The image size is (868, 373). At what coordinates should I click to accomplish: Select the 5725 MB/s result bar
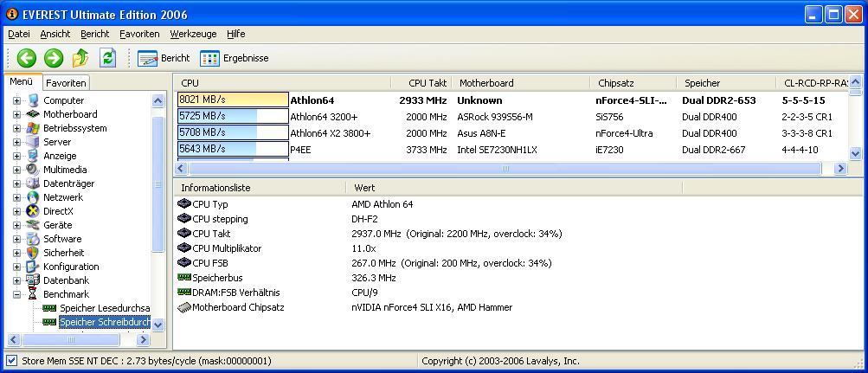tap(233, 116)
